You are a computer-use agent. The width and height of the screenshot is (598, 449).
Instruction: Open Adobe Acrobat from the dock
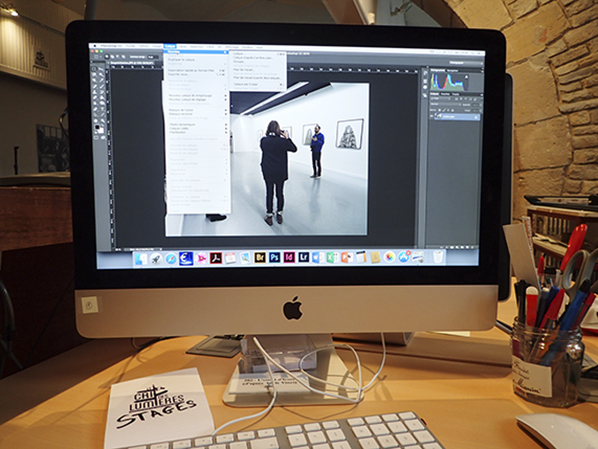tap(216, 258)
